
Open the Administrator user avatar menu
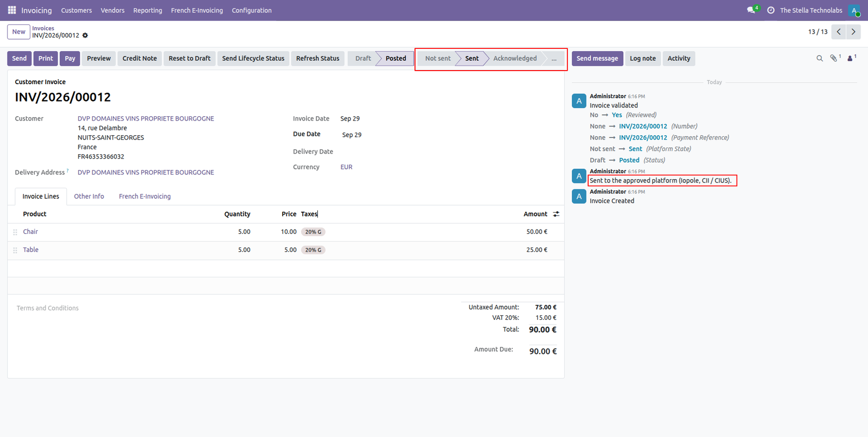pyautogui.click(x=854, y=10)
